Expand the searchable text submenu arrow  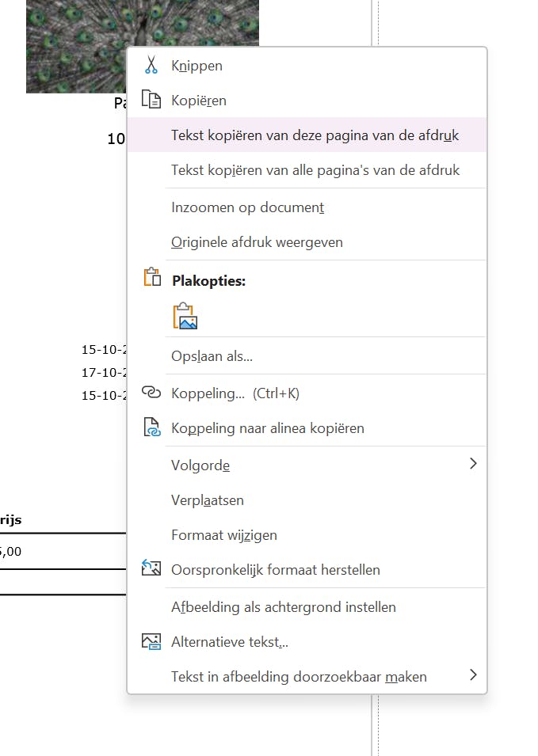(x=473, y=675)
